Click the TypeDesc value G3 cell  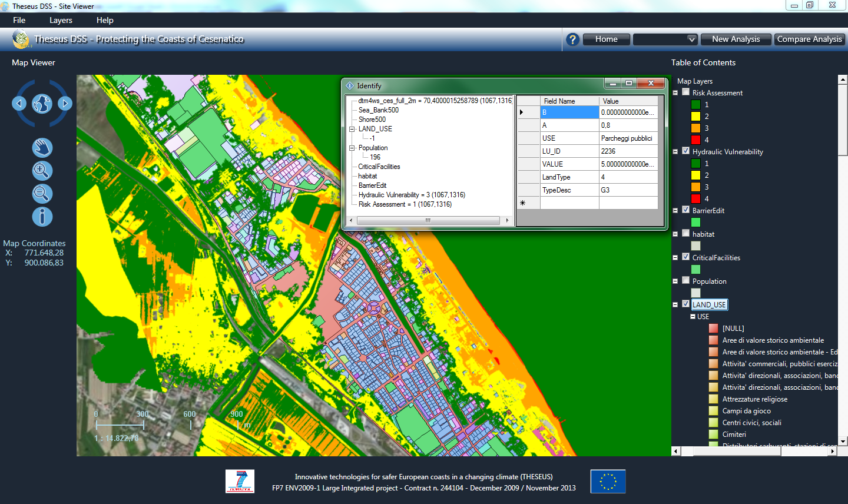coord(628,190)
